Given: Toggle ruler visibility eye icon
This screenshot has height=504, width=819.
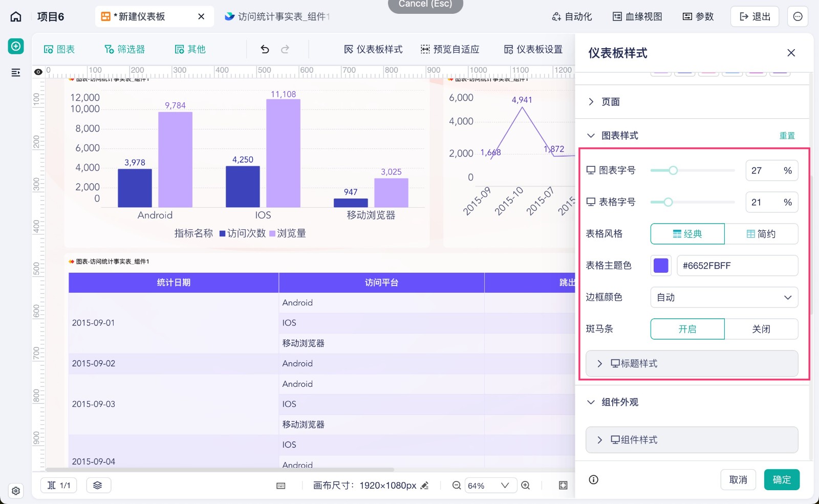Looking at the screenshot, I should [38, 72].
